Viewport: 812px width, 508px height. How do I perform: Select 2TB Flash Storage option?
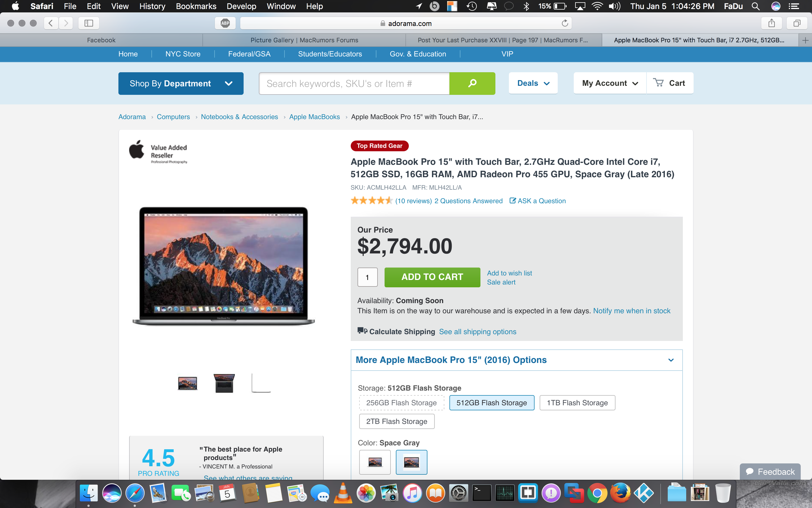click(397, 421)
